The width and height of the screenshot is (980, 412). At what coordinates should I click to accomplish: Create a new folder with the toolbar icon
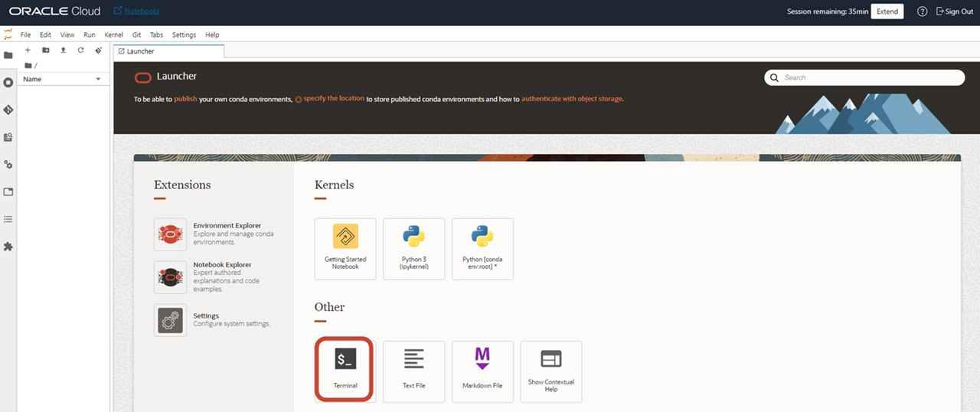pyautogui.click(x=45, y=50)
